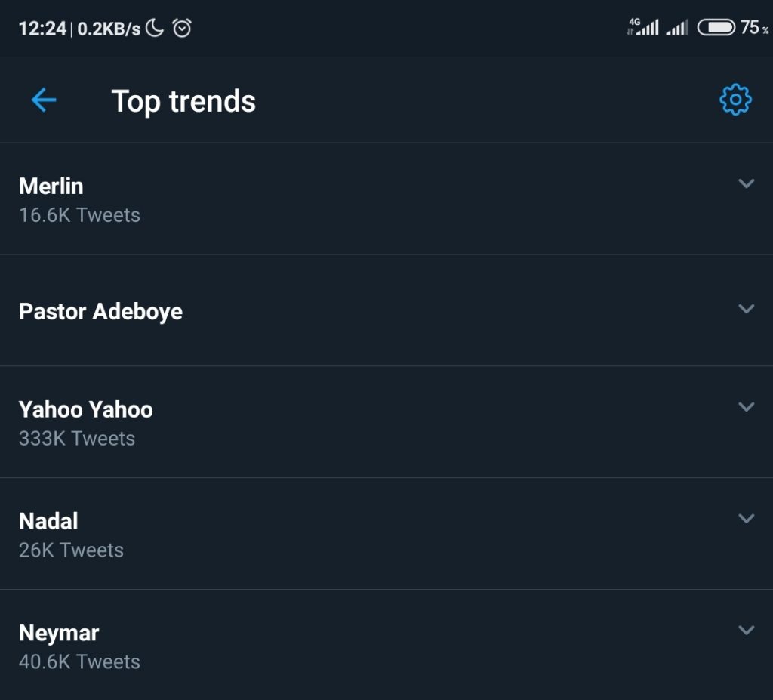The width and height of the screenshot is (773, 700).
Task: Tap the battery indicator icon
Action: (x=716, y=28)
